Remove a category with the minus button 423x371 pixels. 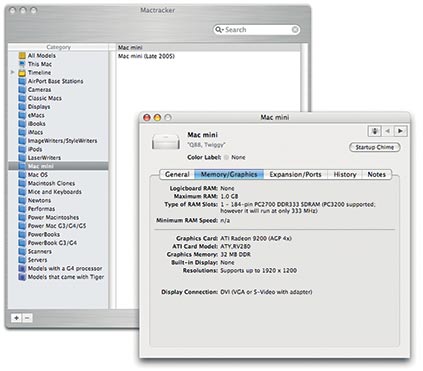point(27,318)
